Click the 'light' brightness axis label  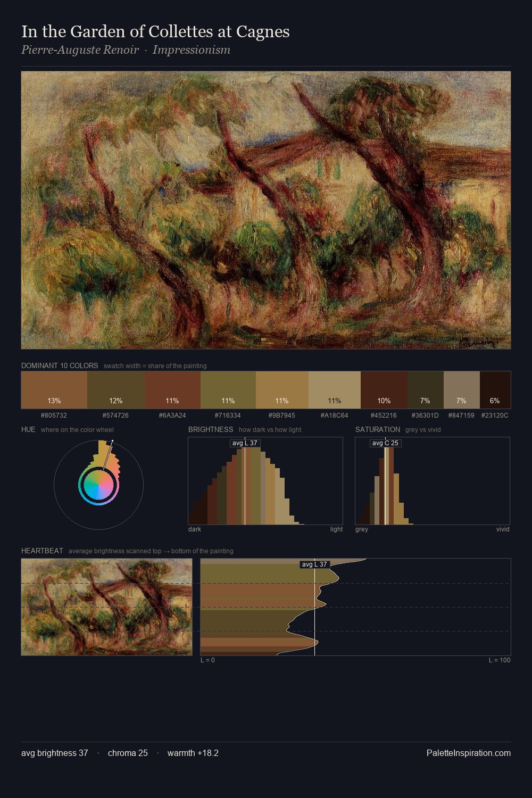336,529
